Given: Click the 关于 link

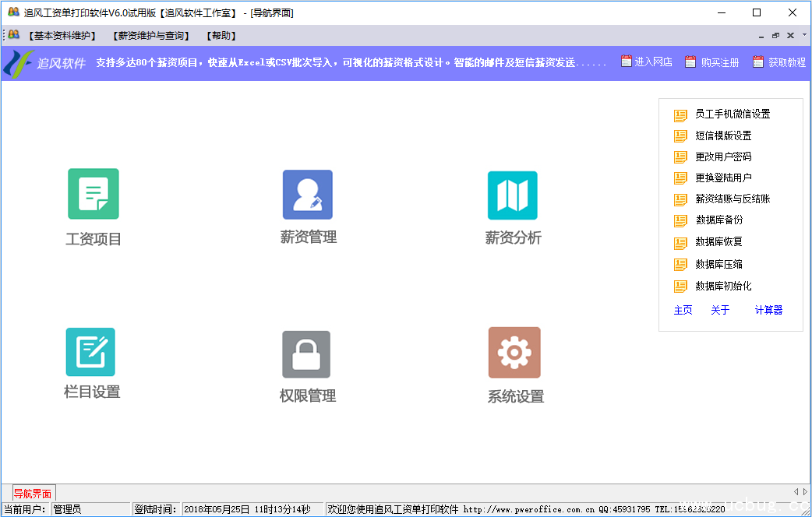Looking at the screenshot, I should [x=720, y=310].
